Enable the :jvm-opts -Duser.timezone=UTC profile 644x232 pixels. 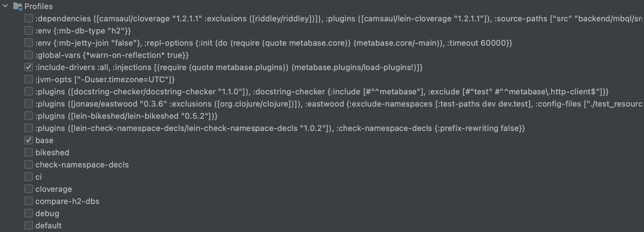[28, 79]
